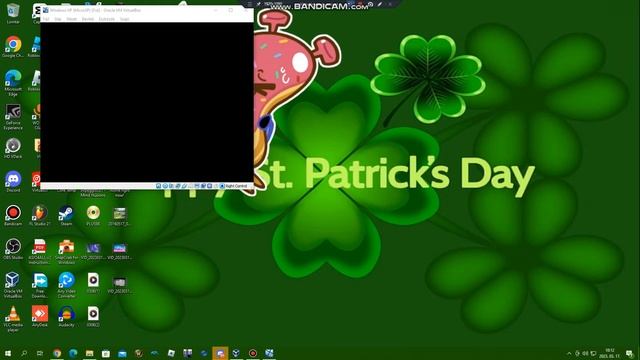Viewport: 640px width, 360px height.
Task: Show hidden system tray icons
Action: (x=569, y=353)
